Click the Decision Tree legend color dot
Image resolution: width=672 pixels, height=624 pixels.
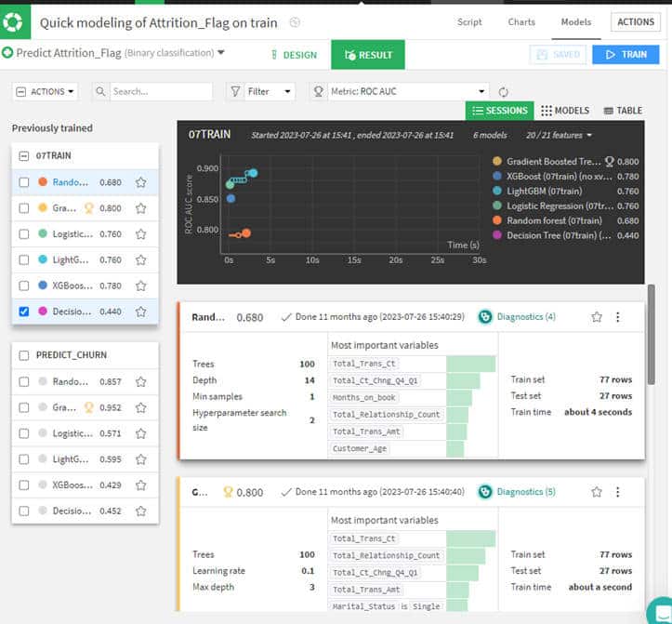pyautogui.click(x=497, y=235)
